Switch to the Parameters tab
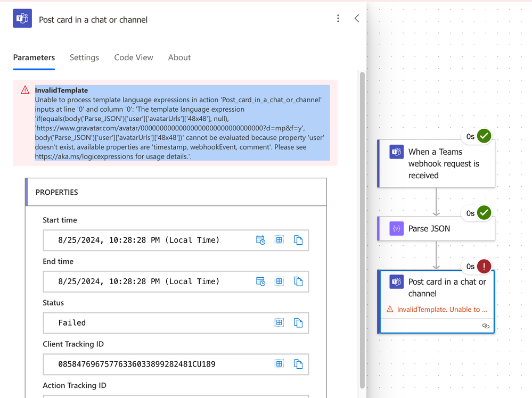Viewport: 532px width, 398px height. pyautogui.click(x=34, y=57)
